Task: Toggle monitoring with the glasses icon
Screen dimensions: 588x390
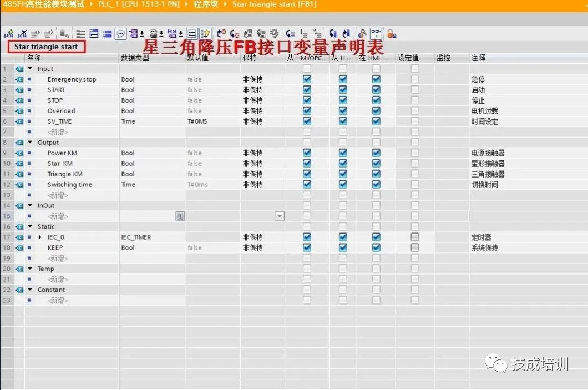Action: 376,33
